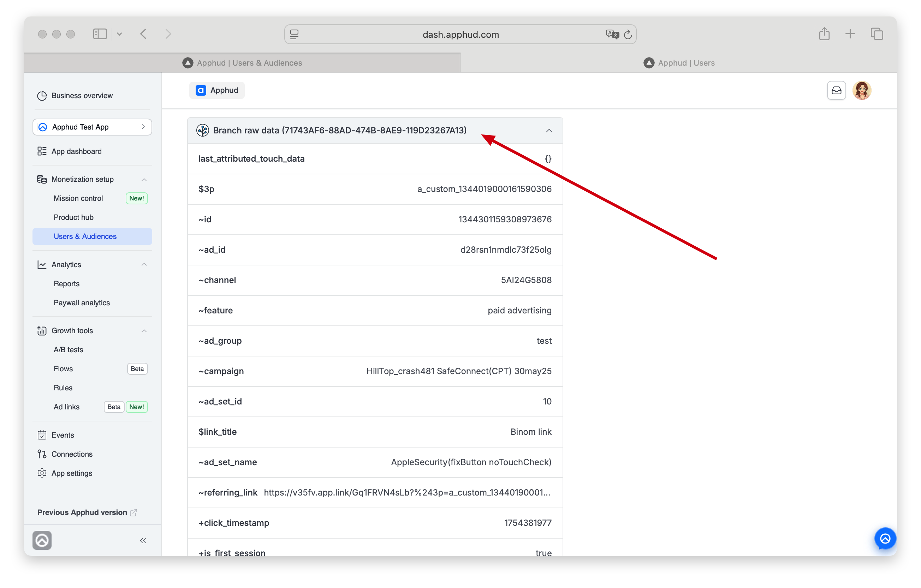Switch to the Apphud | Users tab
Viewport: 921px width, 588px height.
[x=679, y=63]
